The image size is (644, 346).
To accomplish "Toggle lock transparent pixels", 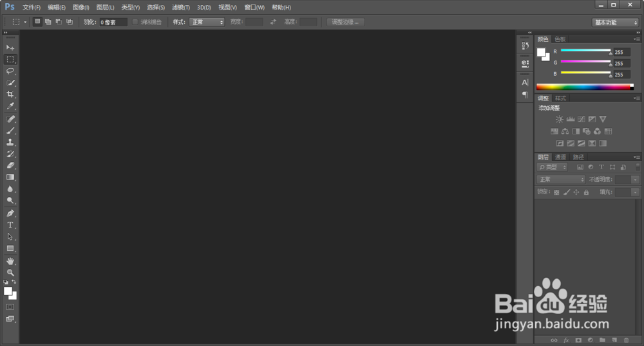I will pos(556,192).
